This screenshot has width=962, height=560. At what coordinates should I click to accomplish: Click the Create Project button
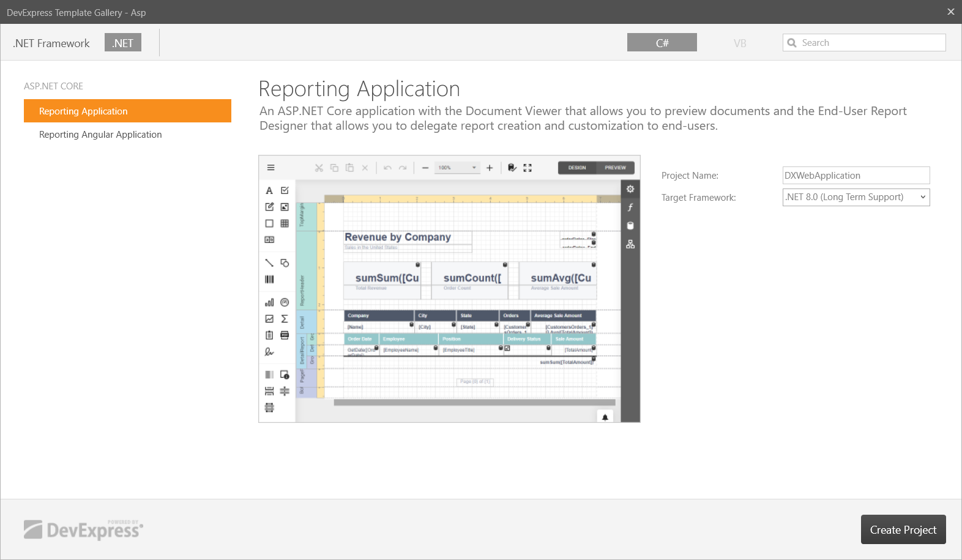tap(903, 529)
